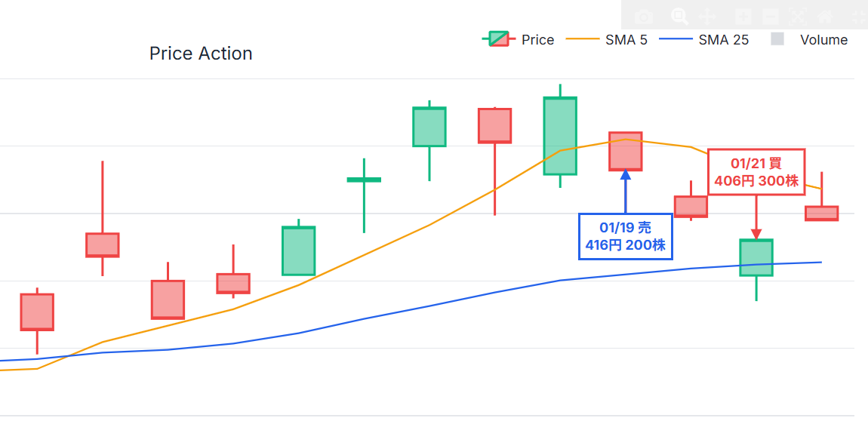Click the Volume gray legend swatch
This screenshot has width=868, height=421.
777,40
